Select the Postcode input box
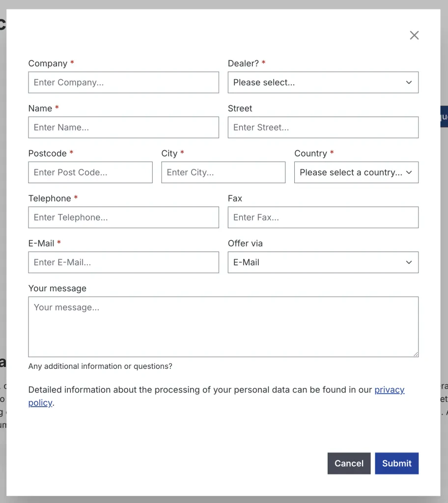Viewport: 448px width, 503px height. [90, 172]
